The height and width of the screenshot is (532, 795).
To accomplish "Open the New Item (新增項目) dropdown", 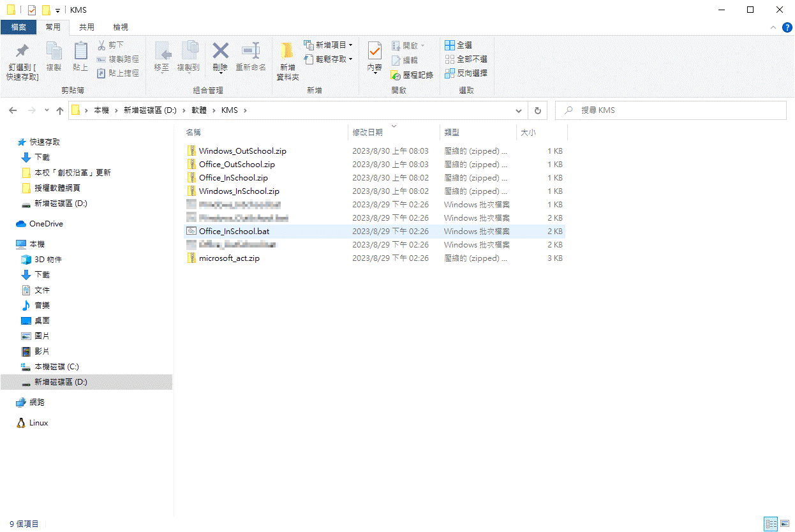I will coord(329,45).
